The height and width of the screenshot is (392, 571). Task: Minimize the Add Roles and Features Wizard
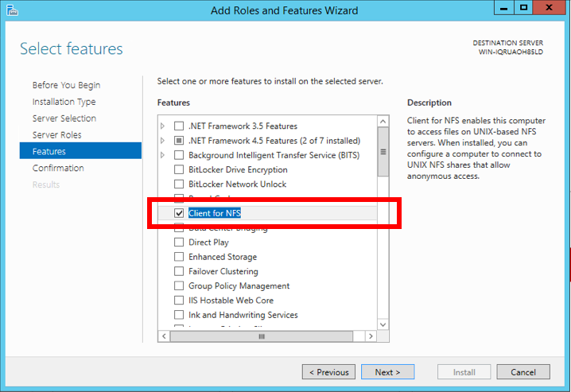[503, 8]
